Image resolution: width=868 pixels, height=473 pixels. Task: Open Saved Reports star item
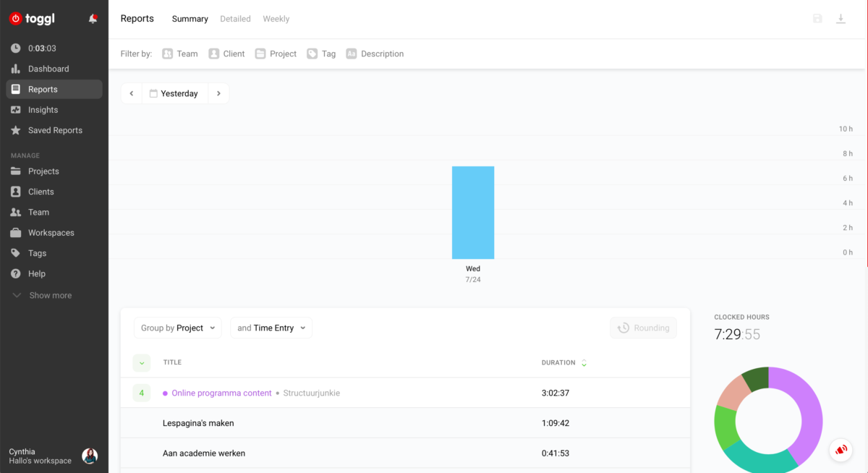click(x=55, y=130)
